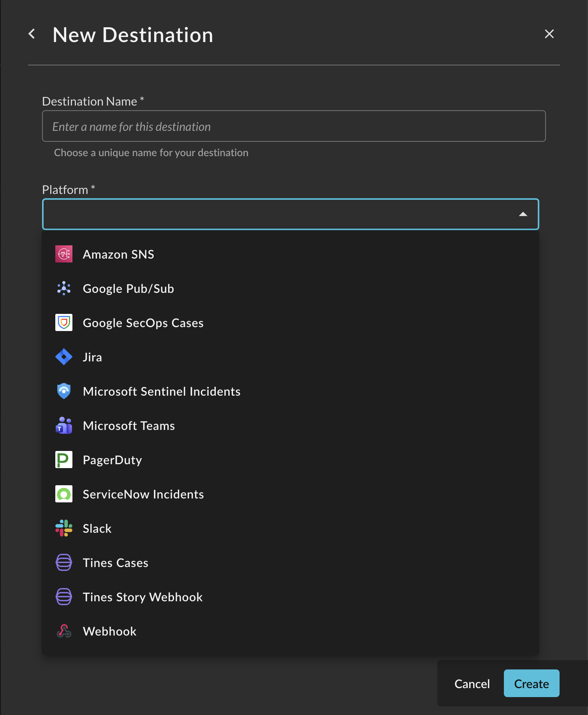Screen dimensions: 588x715
Task: Click the Google Pub/Sub icon
Action: [x=64, y=289]
